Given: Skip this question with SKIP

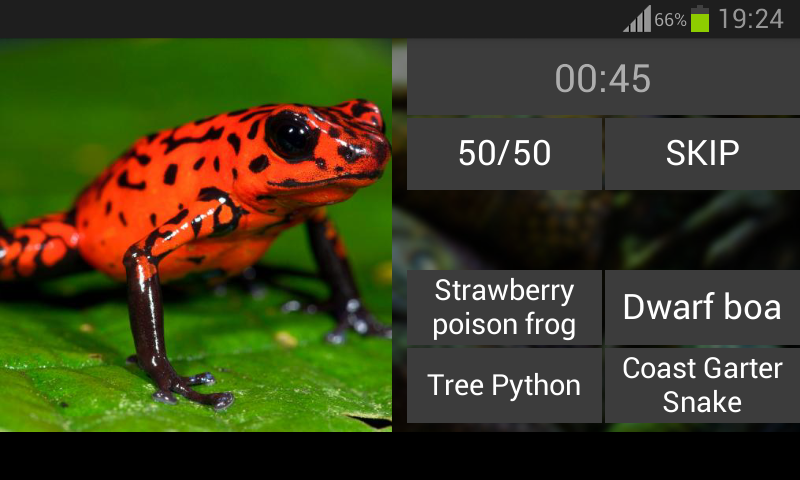Looking at the screenshot, I should 703,153.
